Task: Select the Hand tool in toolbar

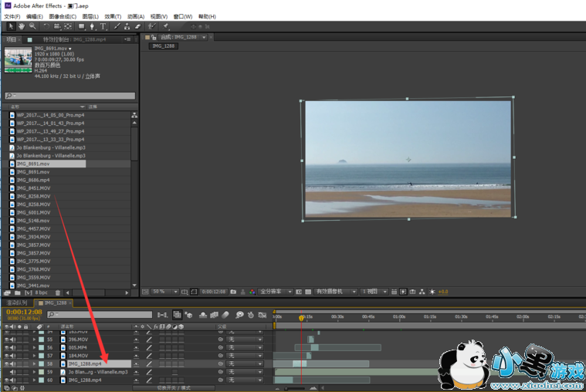Action: tap(22, 26)
